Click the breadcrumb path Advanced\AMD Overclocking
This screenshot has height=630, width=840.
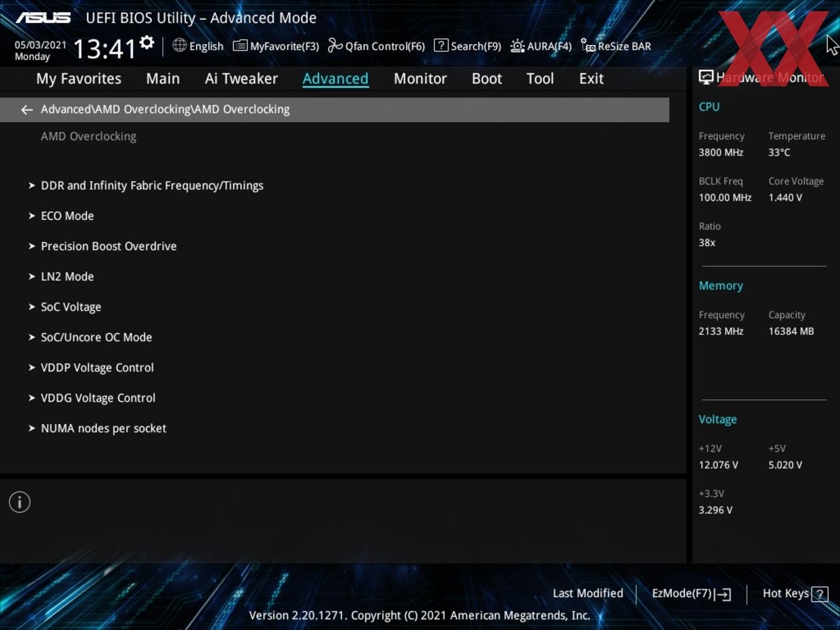pos(165,109)
